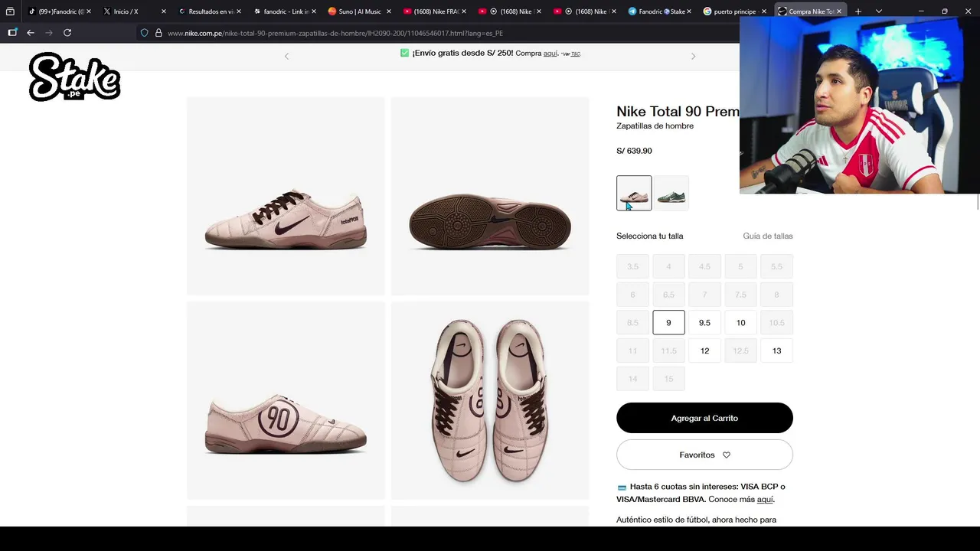The image size is (980, 551).
Task: Reload the Nike product page
Action: (67, 33)
